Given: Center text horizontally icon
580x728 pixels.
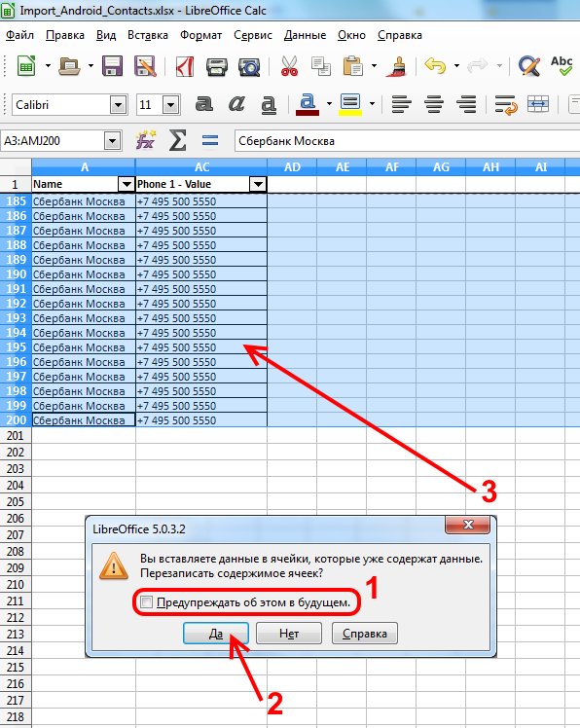Looking at the screenshot, I should (434, 104).
